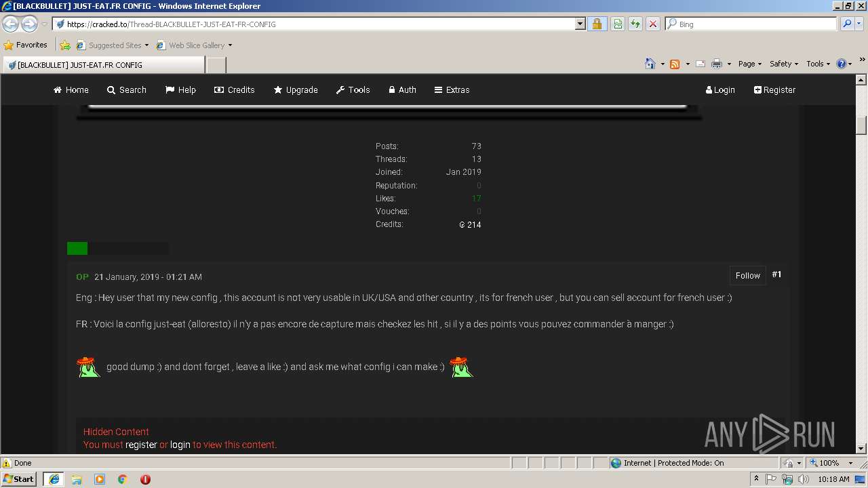Click the Print icon in command bar

coord(717,64)
